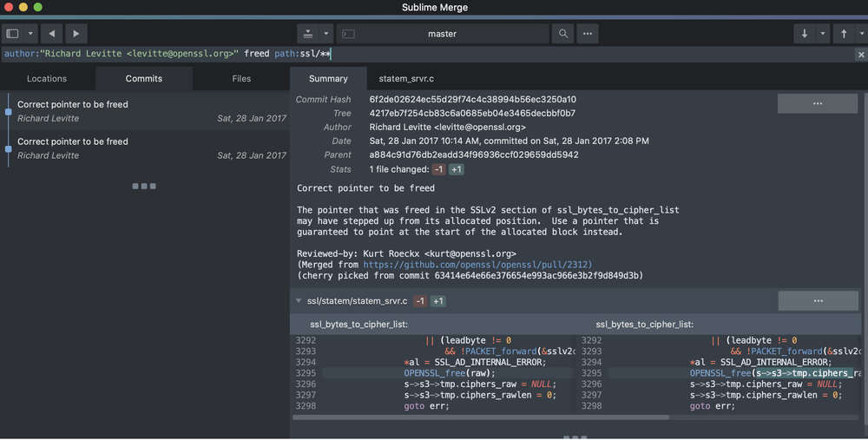Clear the search with the X icon
Image resolution: width=868 pixels, height=440 pixels.
tap(859, 55)
